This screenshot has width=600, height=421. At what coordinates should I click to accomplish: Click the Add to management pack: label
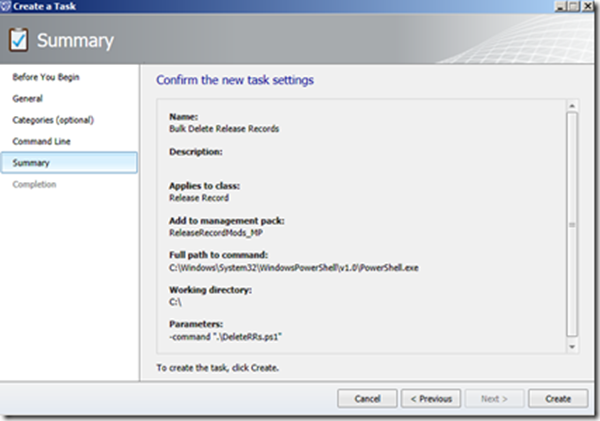click(x=227, y=220)
